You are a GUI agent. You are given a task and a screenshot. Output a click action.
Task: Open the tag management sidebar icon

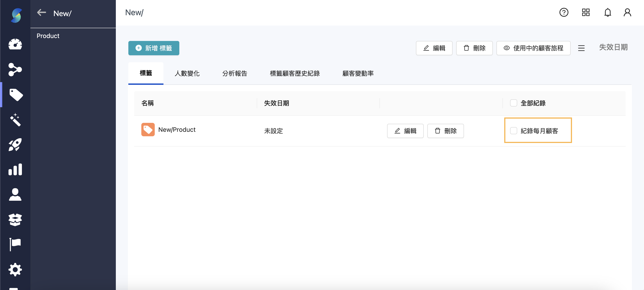(15, 95)
